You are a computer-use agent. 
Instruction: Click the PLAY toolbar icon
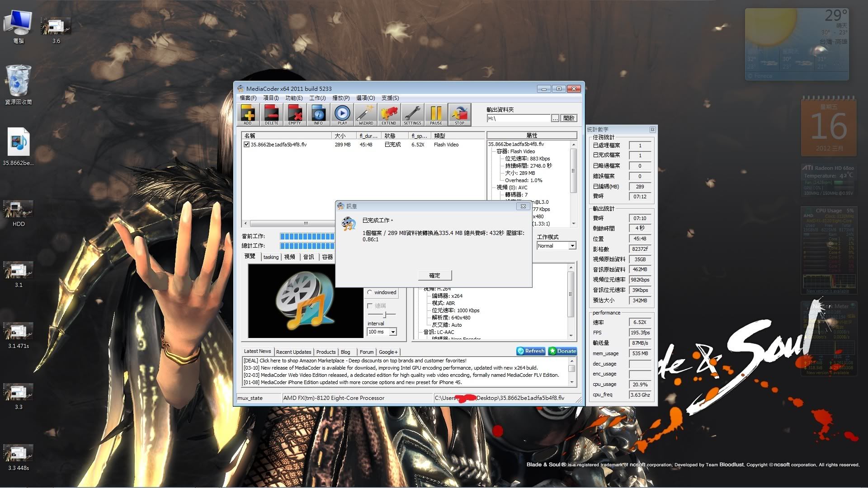coord(342,114)
